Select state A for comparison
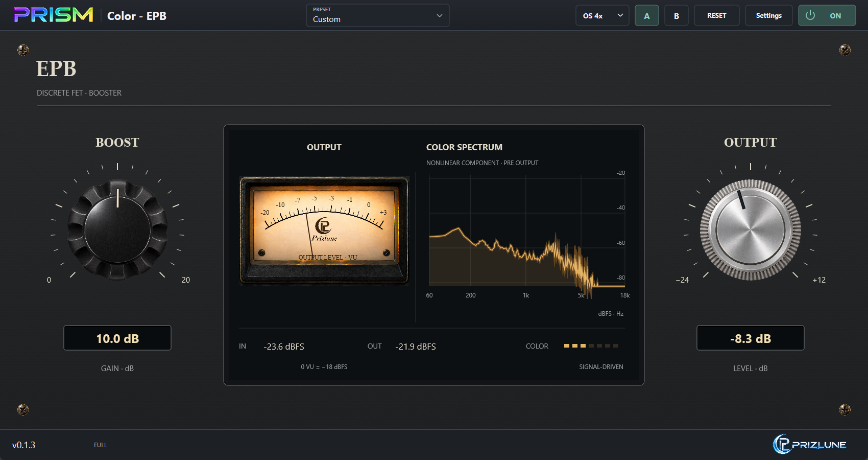 [646, 15]
